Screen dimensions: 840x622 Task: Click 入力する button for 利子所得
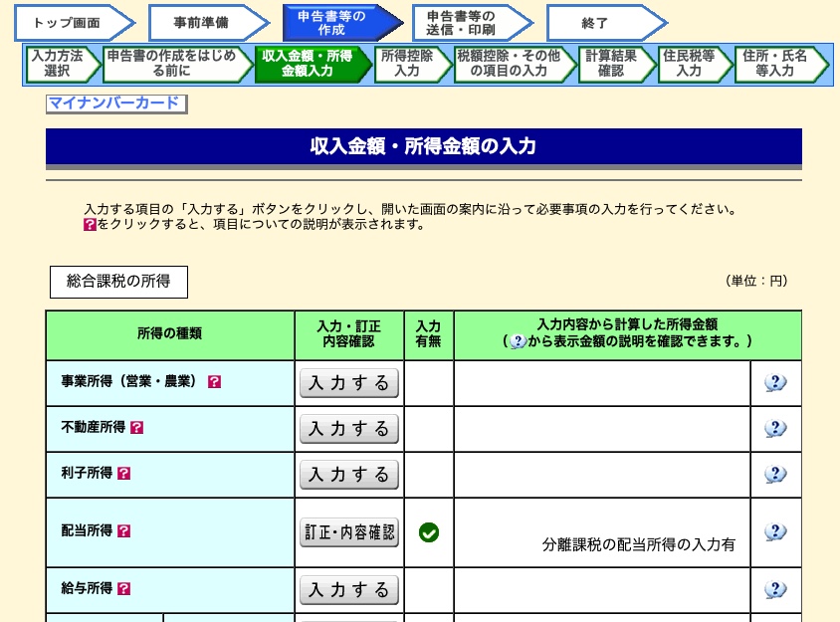[x=349, y=475]
